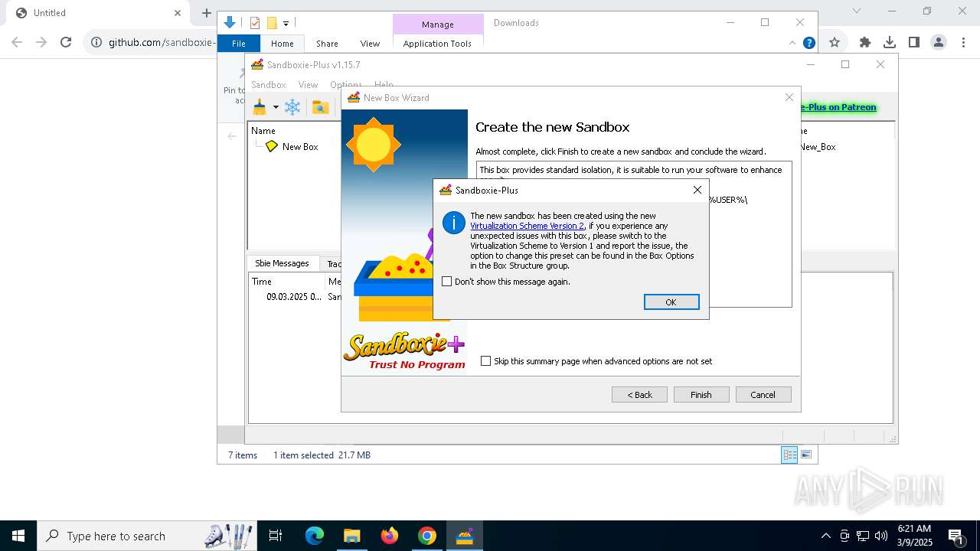Open the volume control tray icon
This screenshot has width=980, height=551.
881,536
